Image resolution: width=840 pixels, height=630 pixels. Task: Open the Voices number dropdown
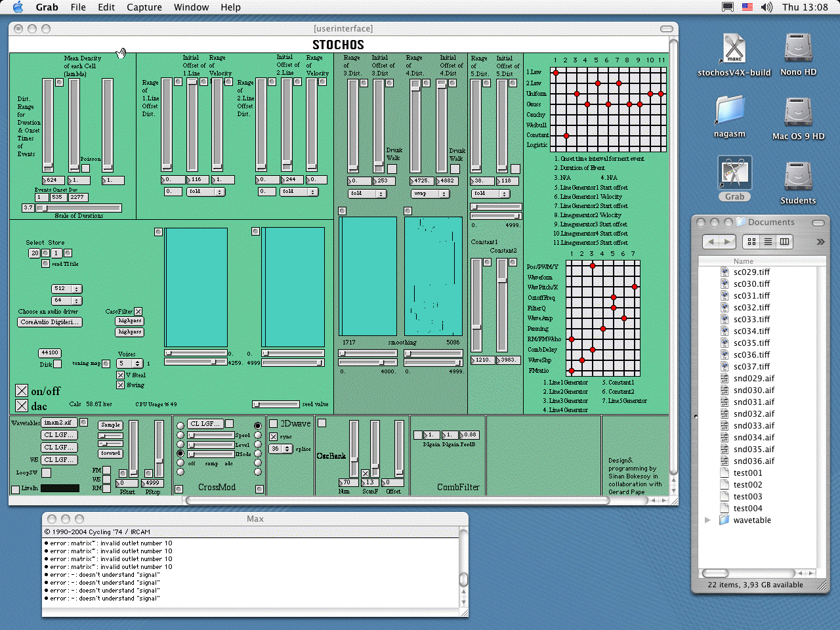coord(130,364)
